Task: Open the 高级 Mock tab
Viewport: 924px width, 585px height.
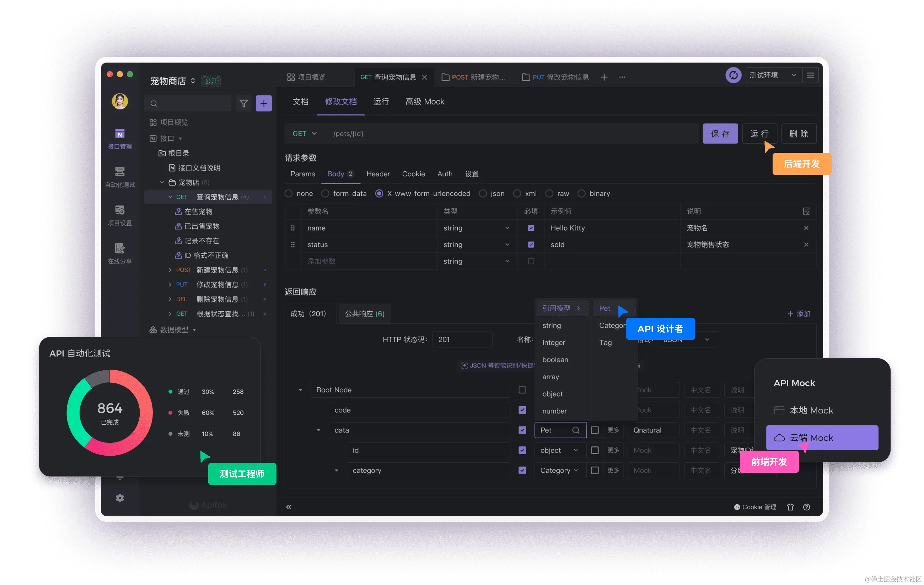Action: (x=425, y=102)
